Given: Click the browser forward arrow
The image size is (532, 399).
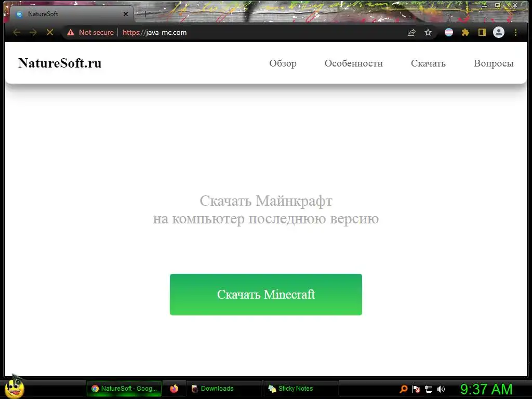Looking at the screenshot, I should (33, 33).
